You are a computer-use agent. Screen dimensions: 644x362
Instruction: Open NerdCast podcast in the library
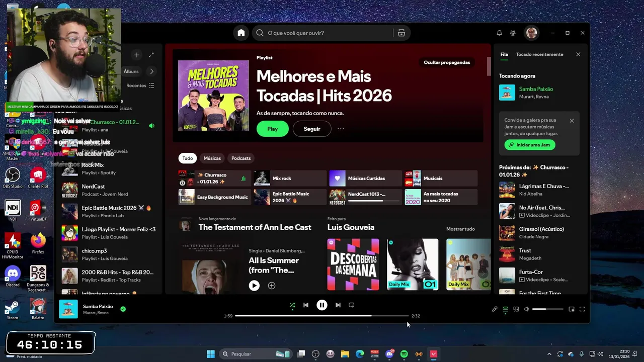pos(109,190)
